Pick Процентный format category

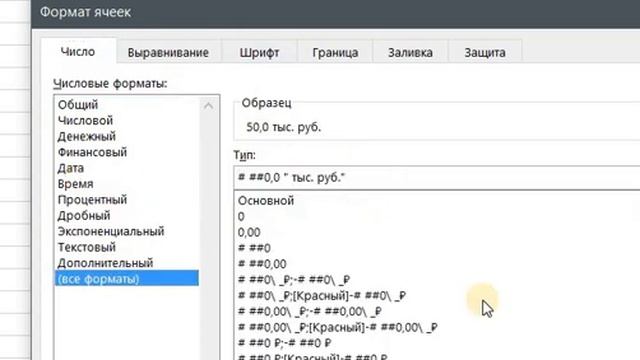pos(92,200)
